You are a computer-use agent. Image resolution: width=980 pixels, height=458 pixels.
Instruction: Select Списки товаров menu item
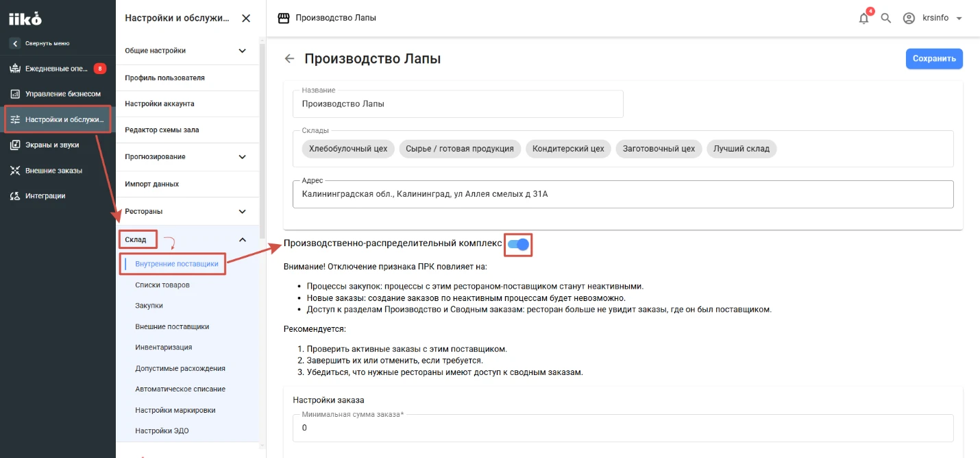click(162, 285)
